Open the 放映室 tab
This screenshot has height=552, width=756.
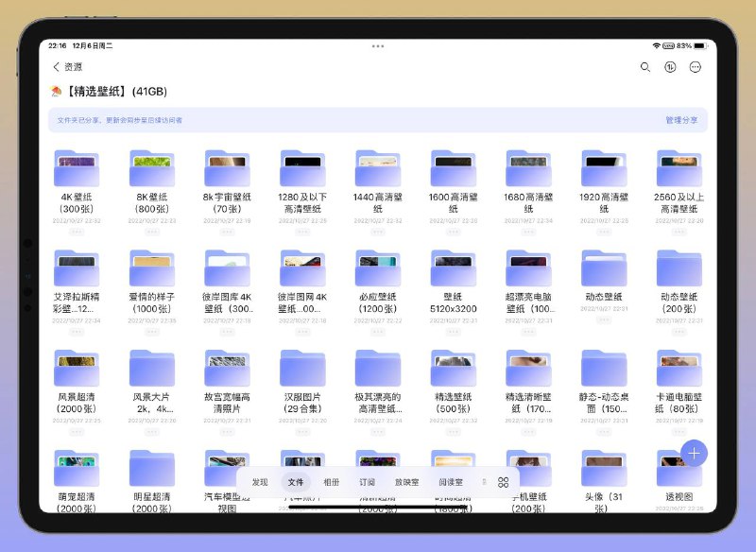[406, 482]
